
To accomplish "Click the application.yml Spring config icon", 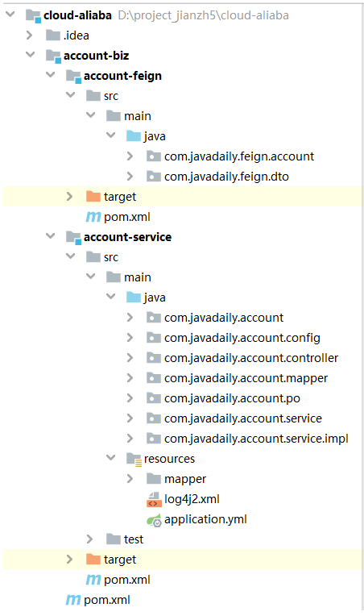I will pyautogui.click(x=154, y=520).
